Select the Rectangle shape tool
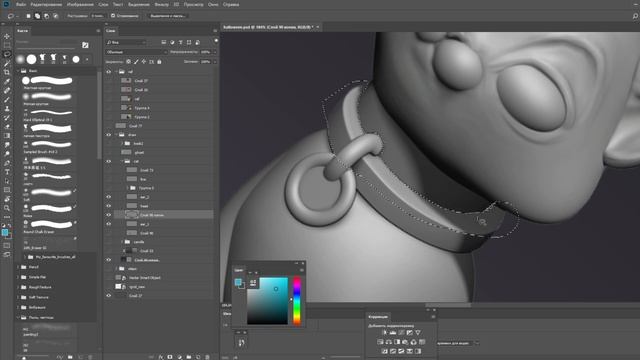Viewport: 640px width, 360px height. (7, 190)
